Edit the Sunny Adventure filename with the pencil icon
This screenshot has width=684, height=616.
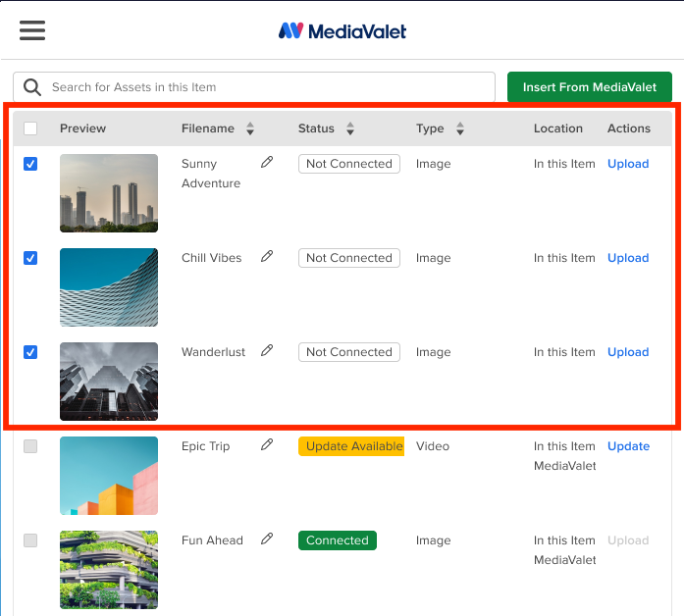pyautogui.click(x=267, y=162)
